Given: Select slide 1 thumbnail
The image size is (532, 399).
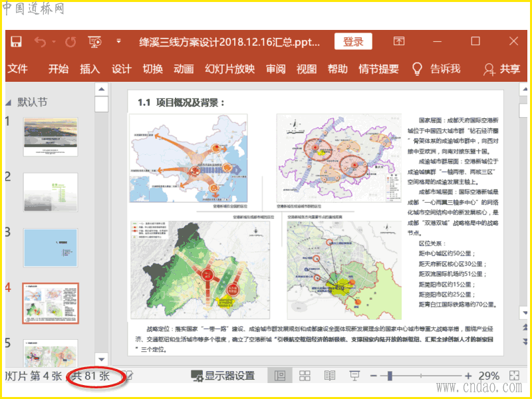Looking at the screenshot, I should (x=51, y=137).
